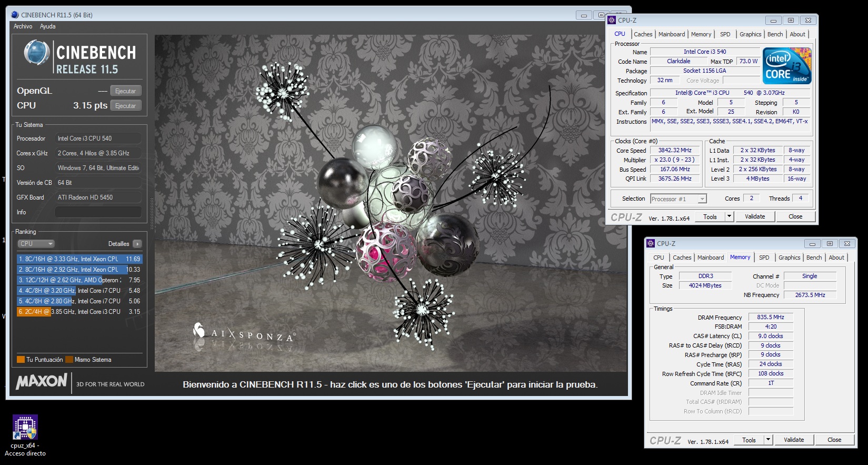Click Tools button in top CPU-Z window

pyautogui.click(x=710, y=216)
